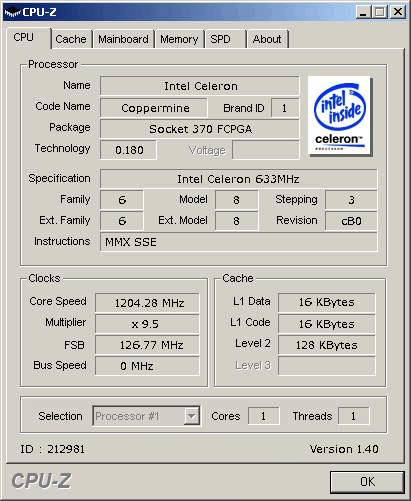Click the CPU-Z title bar chip icon
Screen dimensions: 411x501
12,12
